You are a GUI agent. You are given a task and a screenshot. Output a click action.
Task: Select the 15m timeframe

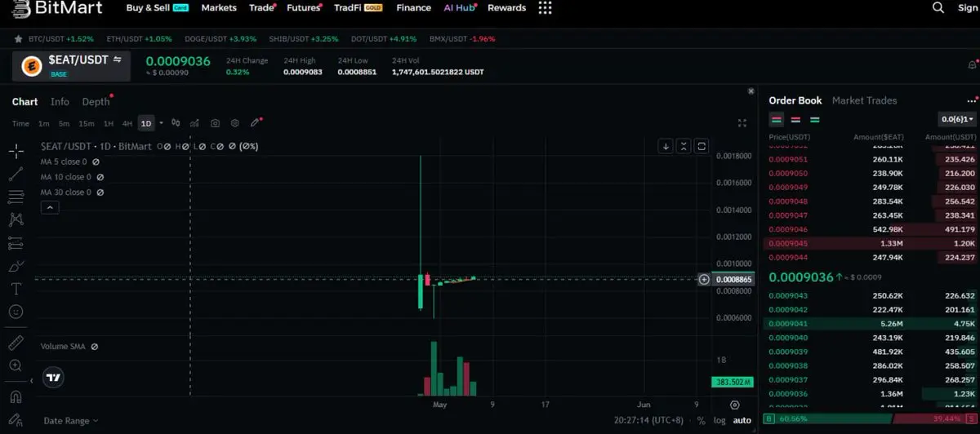click(x=86, y=123)
